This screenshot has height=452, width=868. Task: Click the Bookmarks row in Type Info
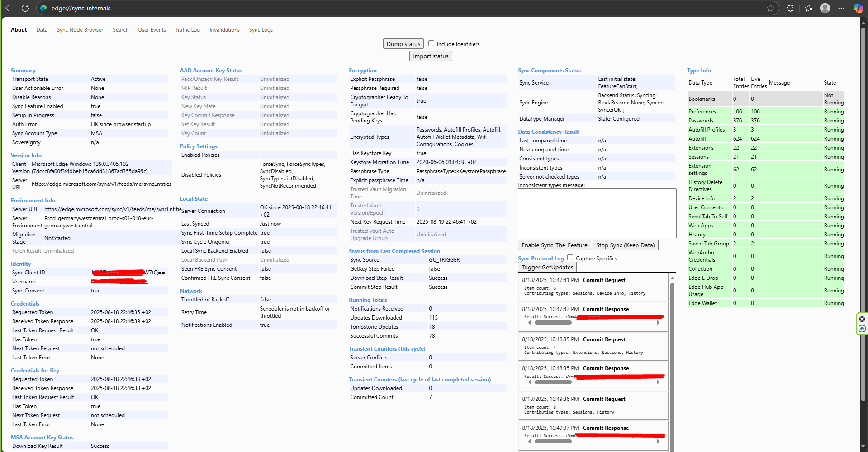(x=765, y=99)
